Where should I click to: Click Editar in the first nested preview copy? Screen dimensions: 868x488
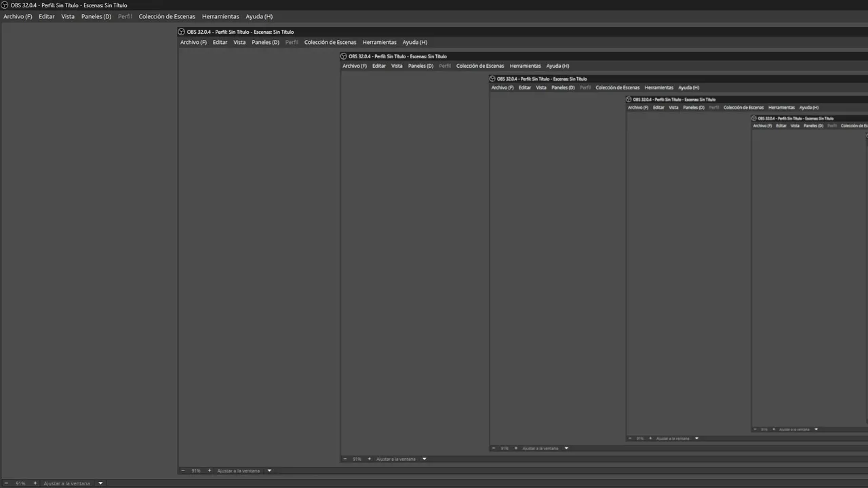point(220,42)
